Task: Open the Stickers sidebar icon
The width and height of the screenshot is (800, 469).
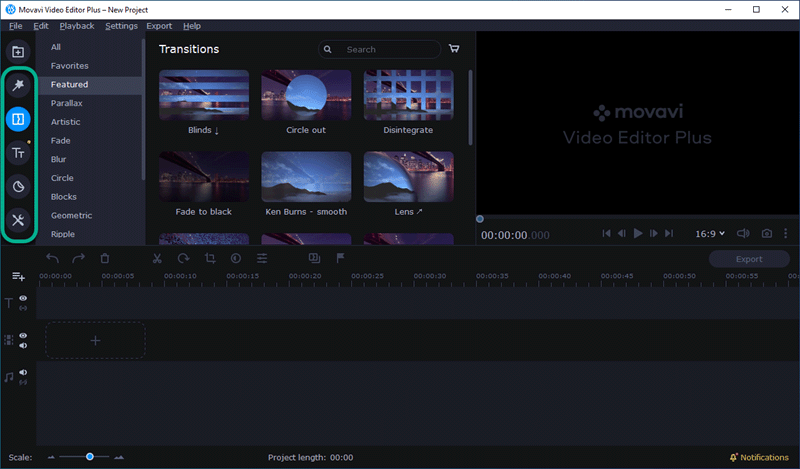Action: coord(18,187)
